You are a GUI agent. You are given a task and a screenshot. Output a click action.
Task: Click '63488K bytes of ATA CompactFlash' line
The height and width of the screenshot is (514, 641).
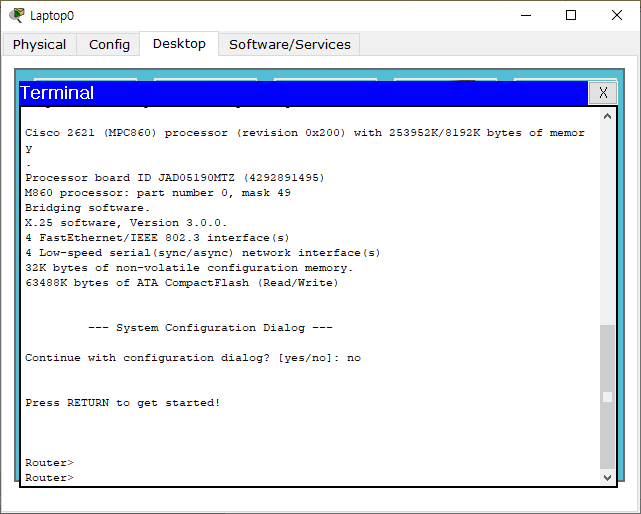tap(182, 283)
